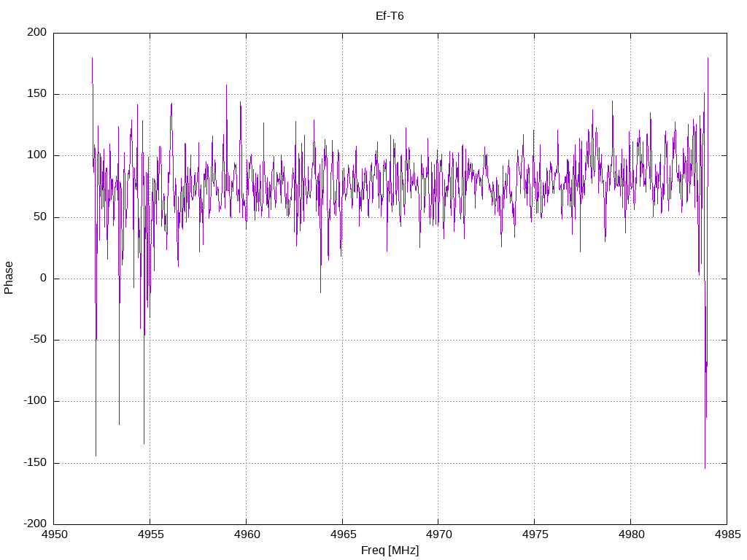Click y-axis tick label 200
Image resolution: width=747 pixels, height=560 pixels.
pos(37,32)
